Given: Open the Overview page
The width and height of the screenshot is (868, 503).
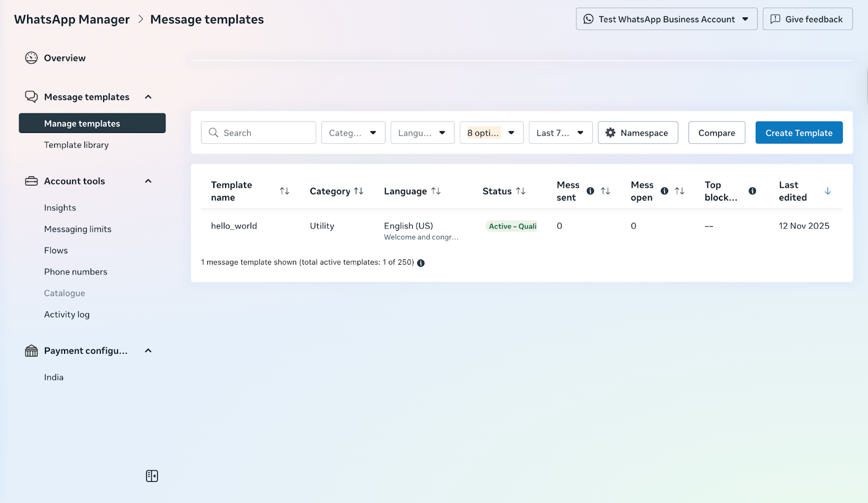Looking at the screenshot, I should point(65,58).
